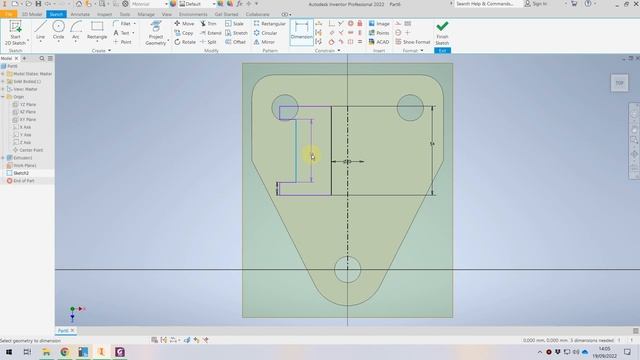Click Start 2D Sketch
This screenshot has width=640, height=360.
pyautogui.click(x=15, y=33)
